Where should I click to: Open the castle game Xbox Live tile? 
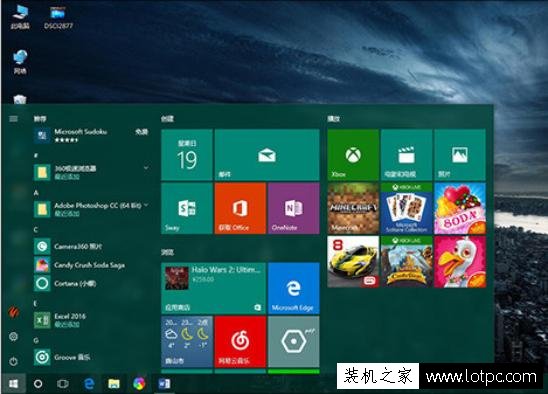click(x=406, y=262)
